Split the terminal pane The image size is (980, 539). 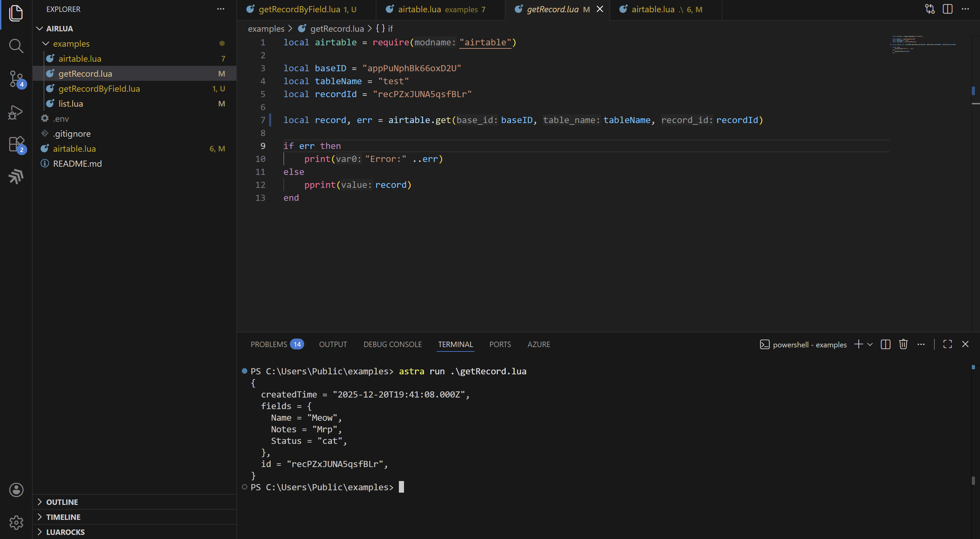(885, 344)
